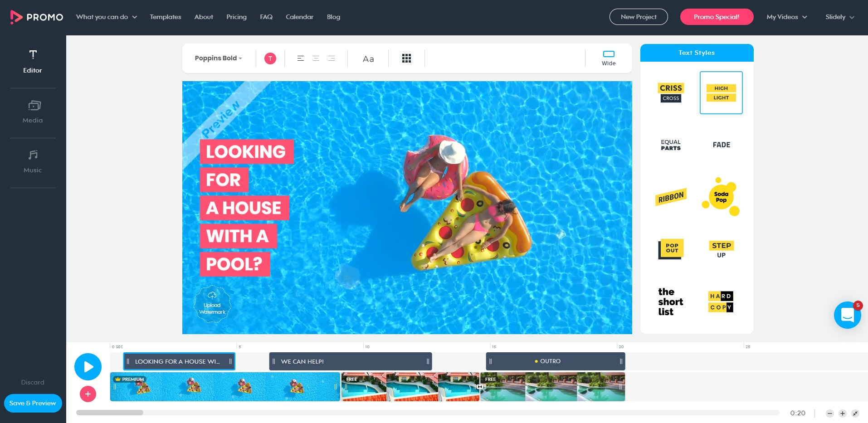Click the plus button to add a scene

(88, 394)
